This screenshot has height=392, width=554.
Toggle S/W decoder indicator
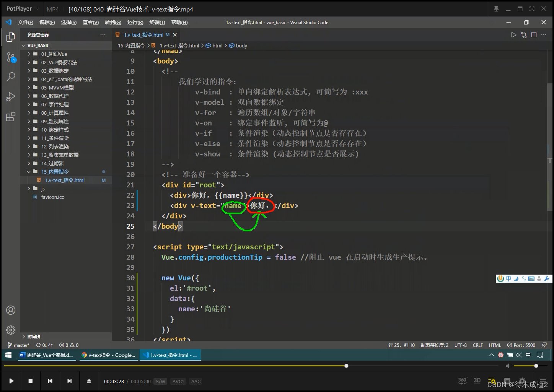(161, 381)
